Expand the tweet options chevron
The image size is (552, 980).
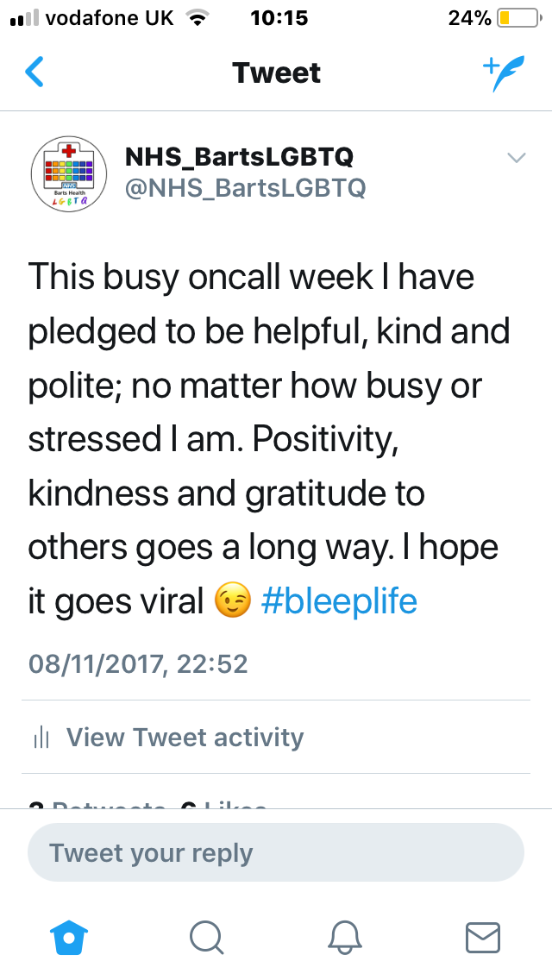(x=517, y=158)
